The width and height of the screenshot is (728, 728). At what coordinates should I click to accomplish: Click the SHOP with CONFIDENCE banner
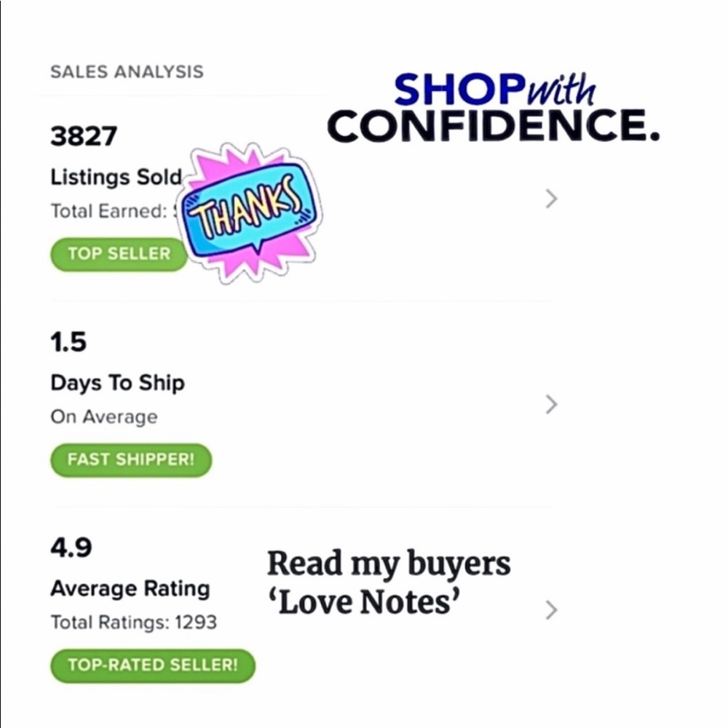494,108
